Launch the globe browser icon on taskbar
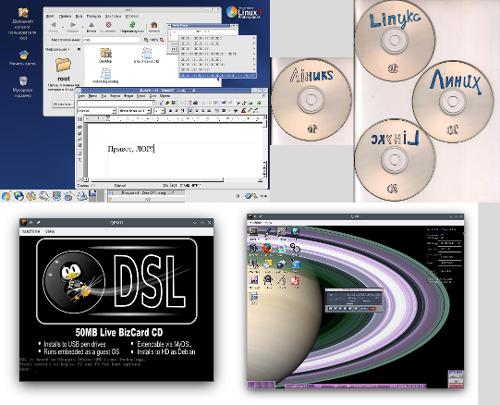500x405 pixels. [x=19, y=196]
